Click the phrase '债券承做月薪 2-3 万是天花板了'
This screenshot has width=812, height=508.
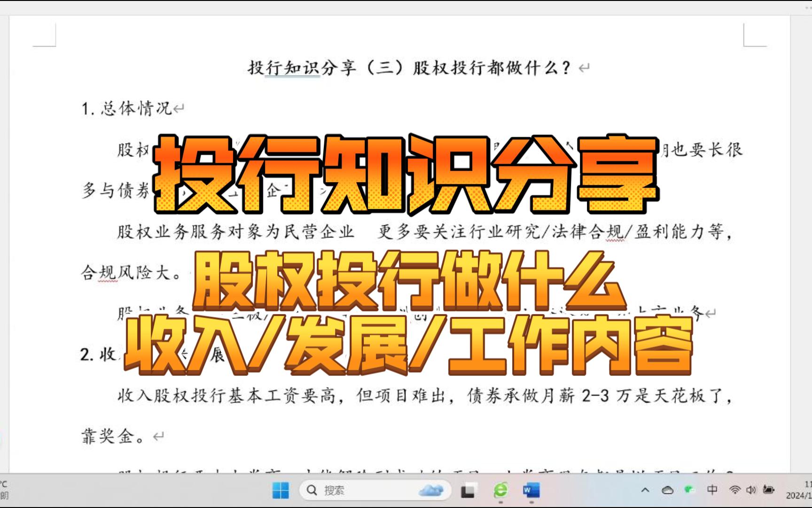[595, 396]
